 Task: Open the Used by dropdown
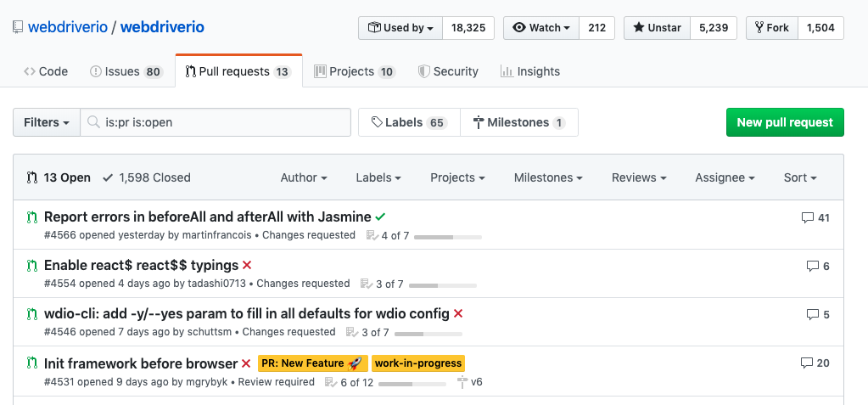400,28
